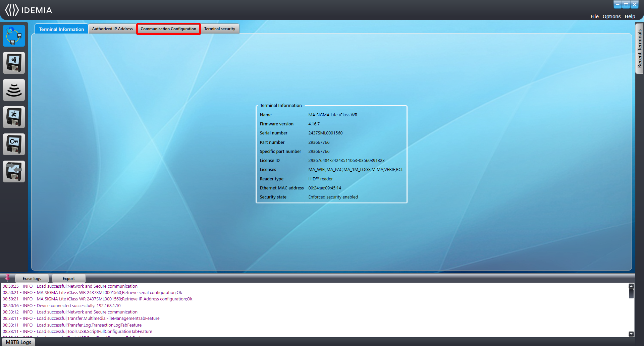644x346 pixels.
Task: Click firmware version value 4.16.7
Action: point(314,124)
